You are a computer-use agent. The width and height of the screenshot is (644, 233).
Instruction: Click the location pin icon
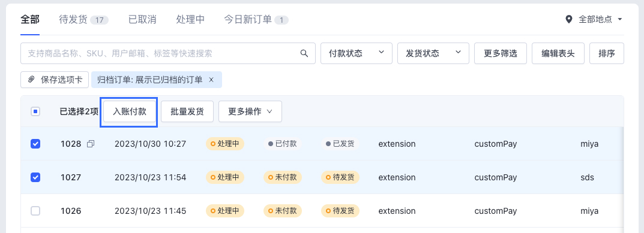coord(569,19)
